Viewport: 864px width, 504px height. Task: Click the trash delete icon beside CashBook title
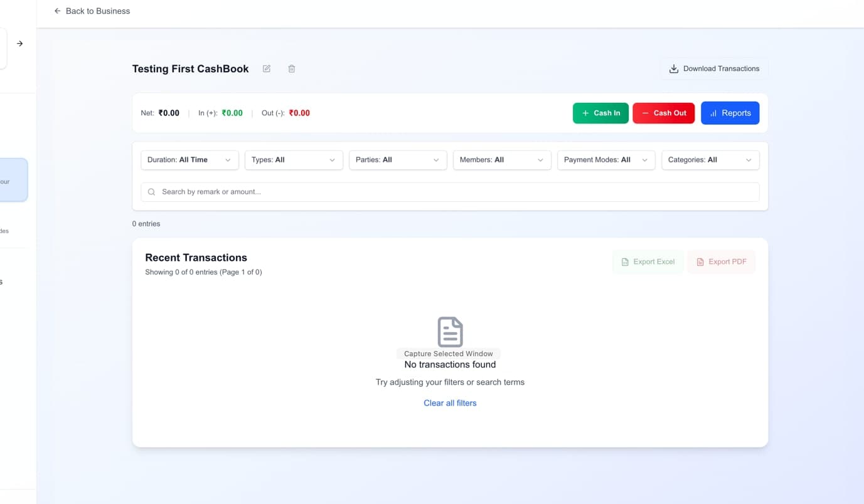(292, 69)
